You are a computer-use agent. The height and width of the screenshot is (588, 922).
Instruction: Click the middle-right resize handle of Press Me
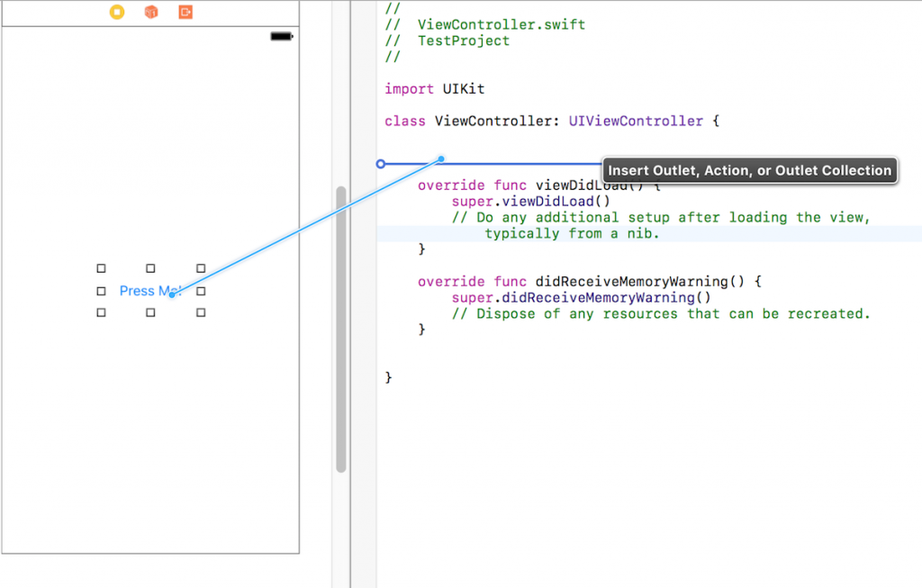[x=201, y=291]
